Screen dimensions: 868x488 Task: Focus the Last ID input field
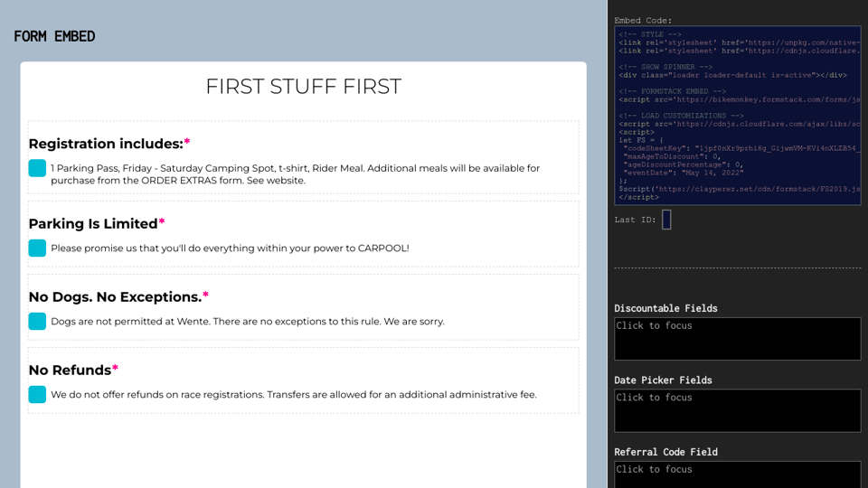[666, 220]
